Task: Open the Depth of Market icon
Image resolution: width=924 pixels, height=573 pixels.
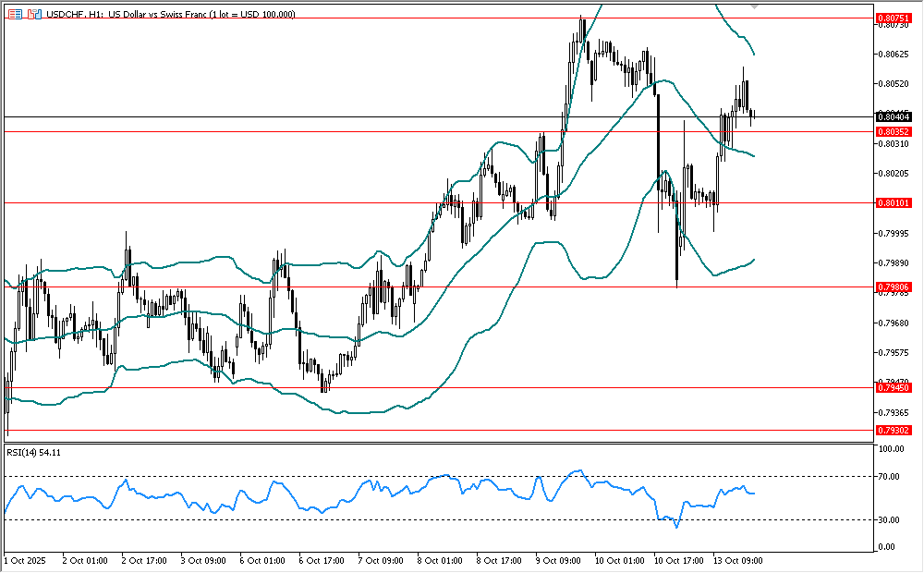Action: [x=16, y=15]
